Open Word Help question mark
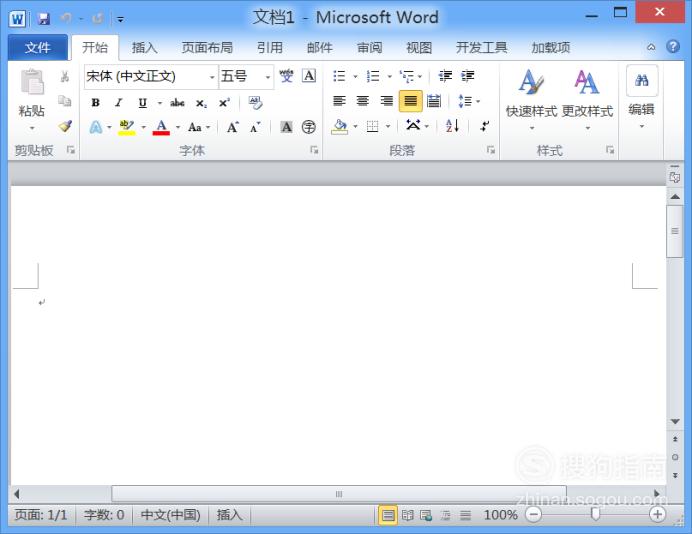Viewport: 692px width, 534px height. (673, 46)
